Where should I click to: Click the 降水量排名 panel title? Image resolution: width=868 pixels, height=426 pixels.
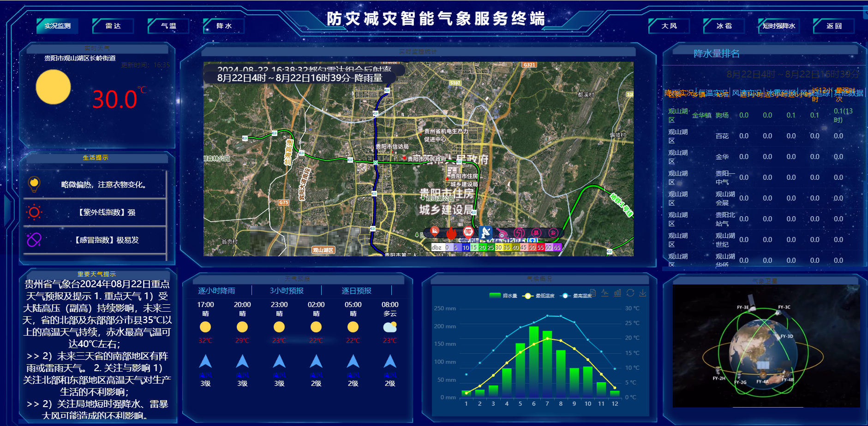coord(717,53)
